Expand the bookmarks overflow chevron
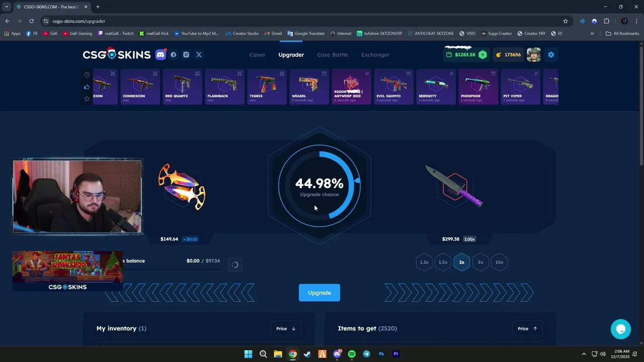Image resolution: width=644 pixels, height=362 pixels. 592,34
